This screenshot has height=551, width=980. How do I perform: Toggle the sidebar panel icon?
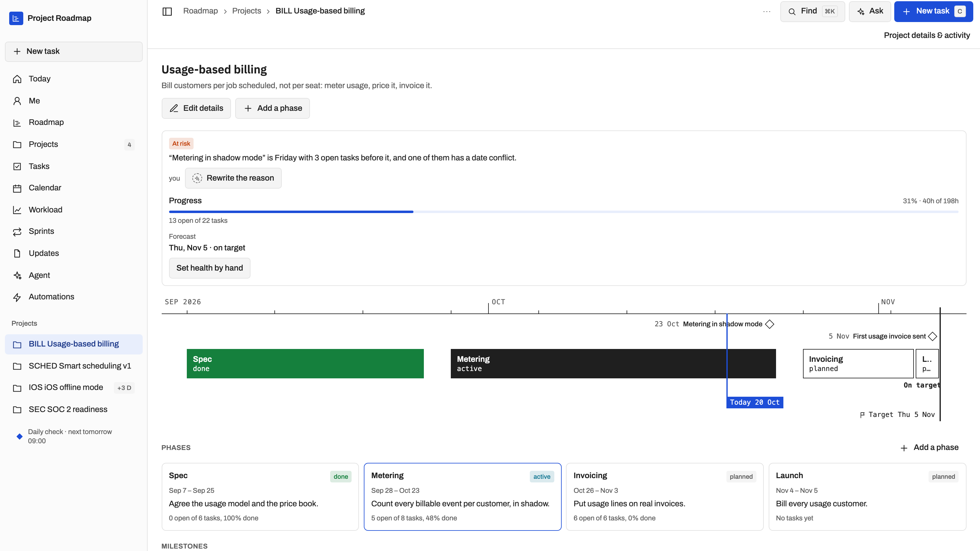[167, 11]
